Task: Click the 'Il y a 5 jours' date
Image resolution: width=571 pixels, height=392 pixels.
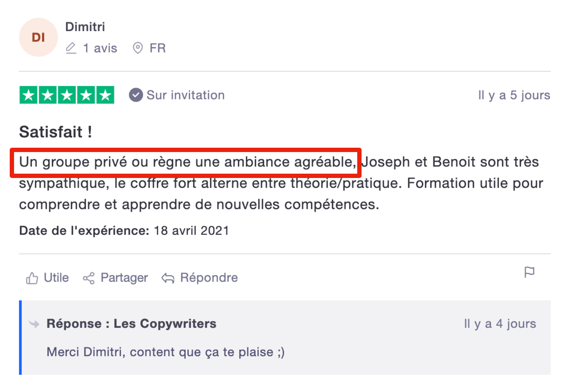Action: click(x=514, y=95)
